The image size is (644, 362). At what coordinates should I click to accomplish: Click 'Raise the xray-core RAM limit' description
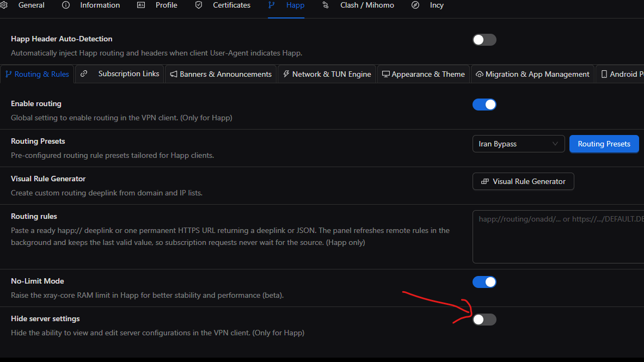pos(147,295)
